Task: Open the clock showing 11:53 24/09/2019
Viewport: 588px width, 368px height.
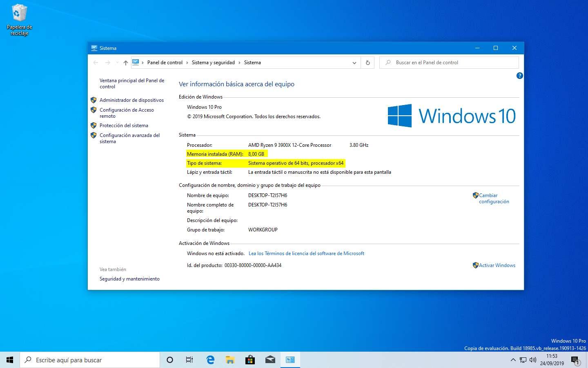Action: pos(552,360)
